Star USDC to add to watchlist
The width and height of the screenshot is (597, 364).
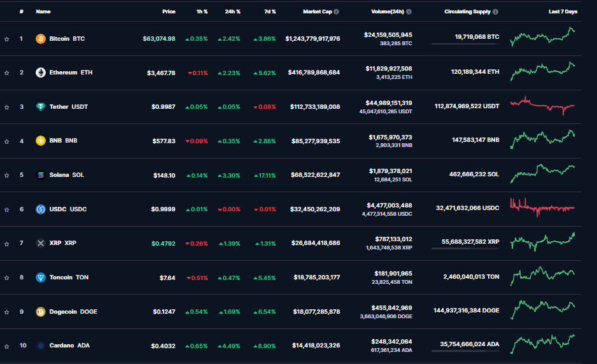click(7, 209)
